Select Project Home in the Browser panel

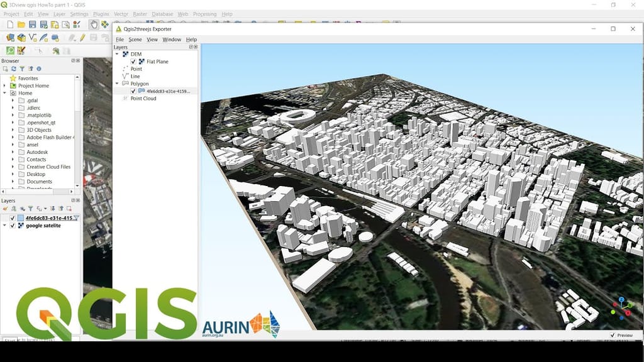33,85
